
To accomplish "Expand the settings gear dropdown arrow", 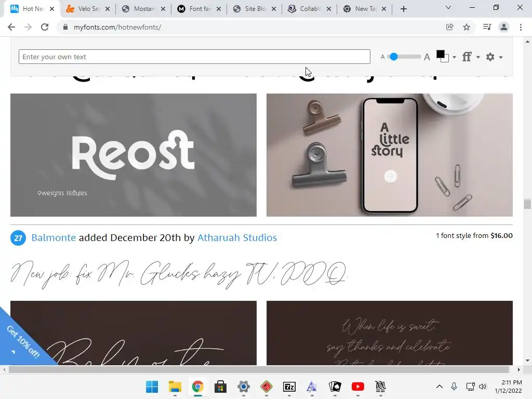I will pos(501,57).
